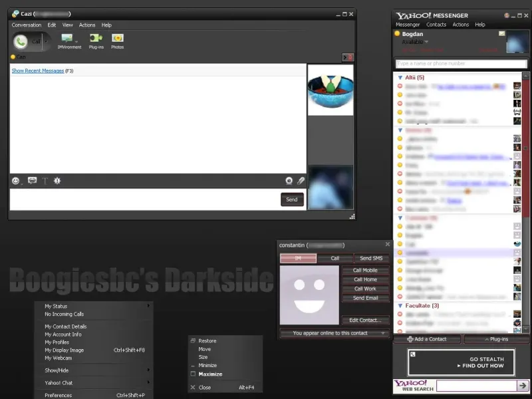Click the Edit Contact... button
532x399 pixels.
pyautogui.click(x=365, y=320)
